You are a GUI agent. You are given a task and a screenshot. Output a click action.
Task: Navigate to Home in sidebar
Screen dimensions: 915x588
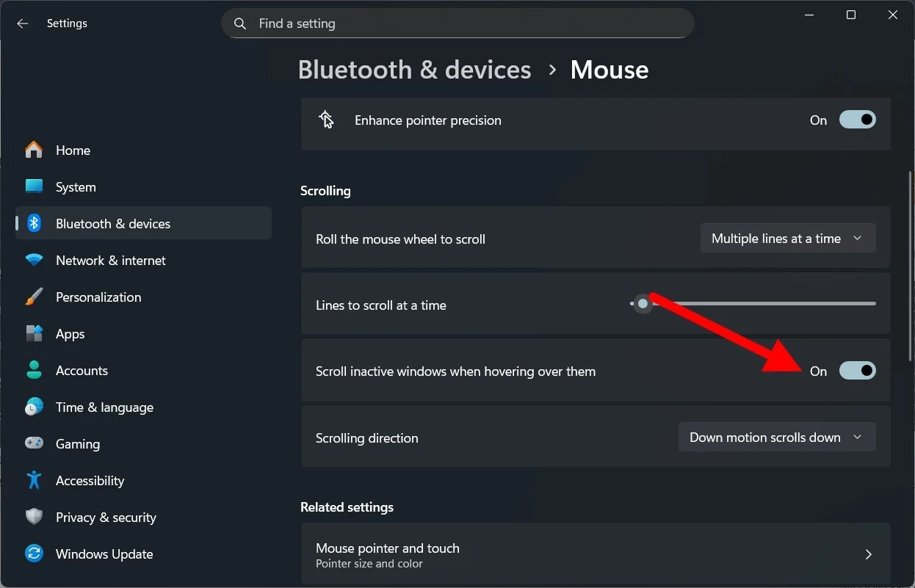[73, 150]
